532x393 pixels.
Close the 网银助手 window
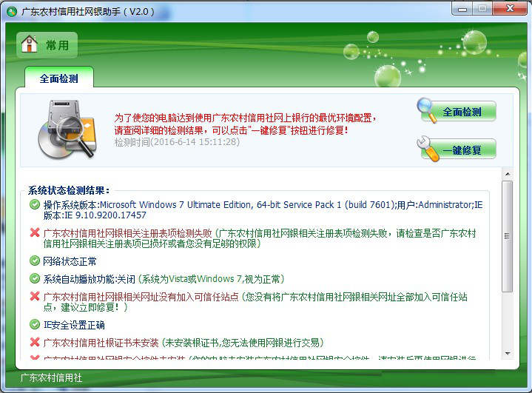pyautogui.click(x=510, y=8)
